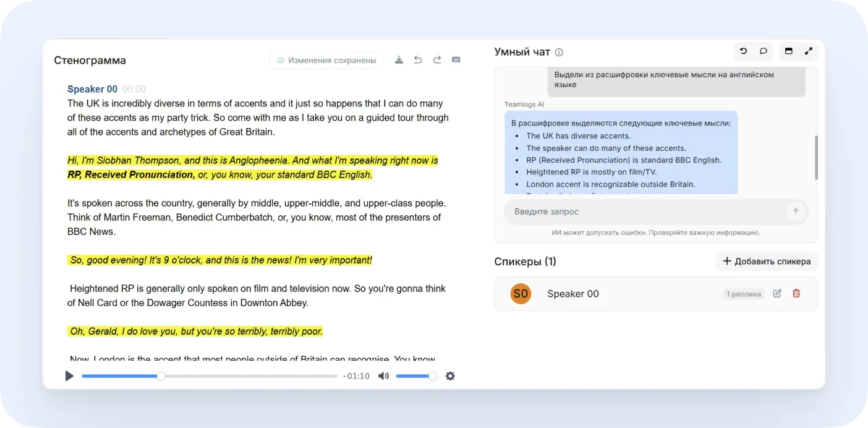Viewport: 868px width, 428px height.
Task: Click the info icon beside Умный чат
Action: [559, 53]
